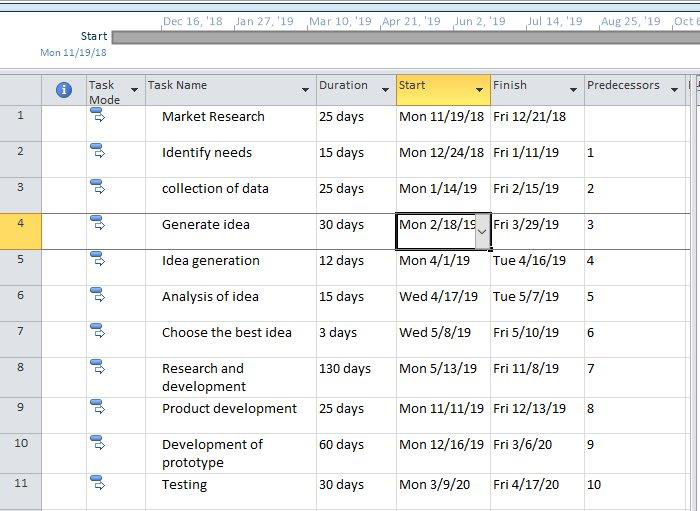Viewport: 700px width, 511px height.
Task: Click task mode icon for Analysis of idea
Action: (x=97, y=295)
